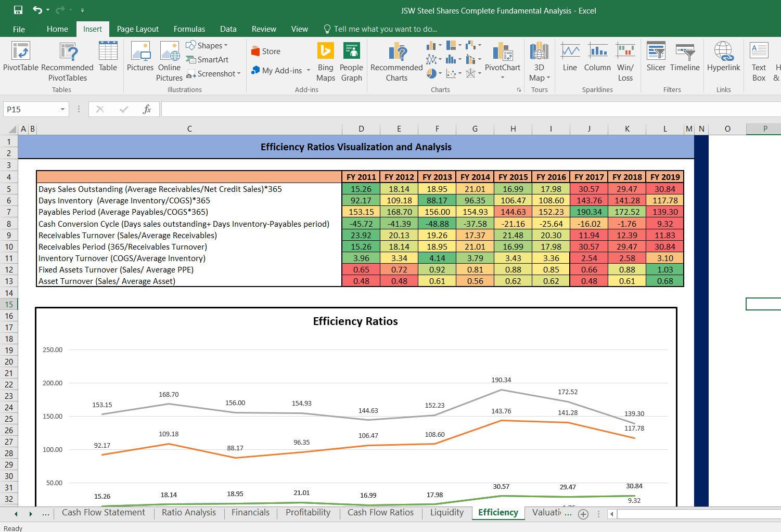This screenshot has width=781, height=532.
Task: Click the hidden sheets ellipsis at left
Action: click(46, 513)
